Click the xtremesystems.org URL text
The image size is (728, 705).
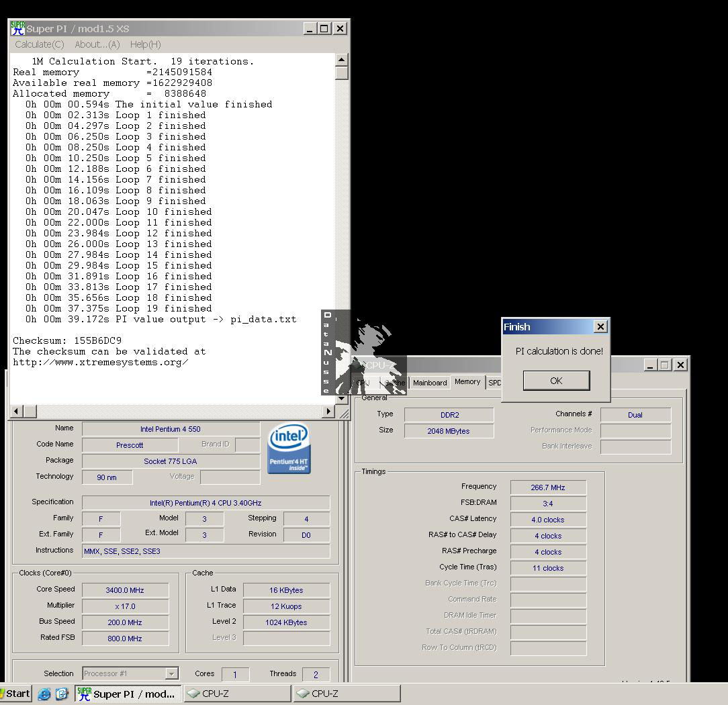tap(100, 363)
